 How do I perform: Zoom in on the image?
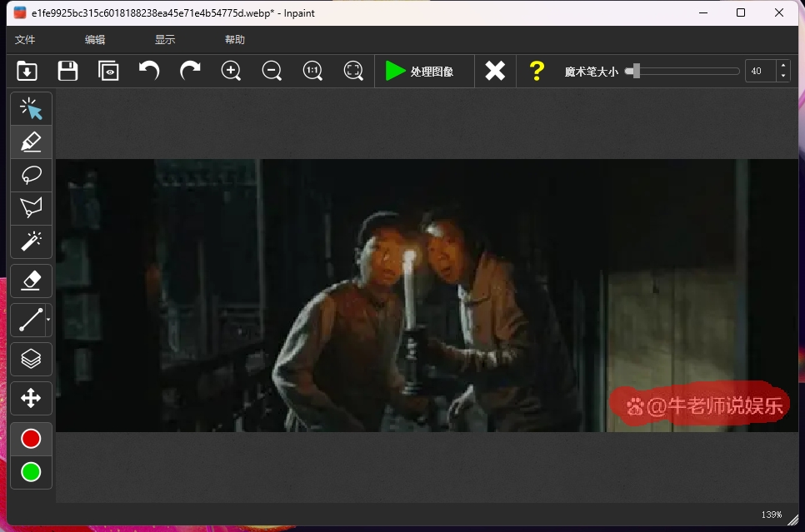click(x=231, y=71)
